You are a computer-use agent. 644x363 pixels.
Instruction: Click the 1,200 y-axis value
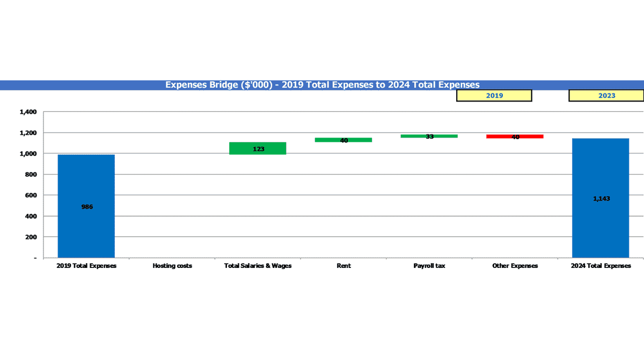tap(27, 133)
